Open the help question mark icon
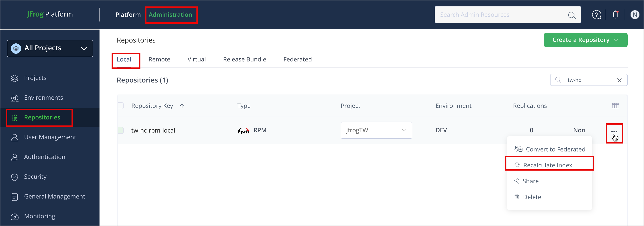The width and height of the screenshot is (644, 226). (597, 14)
